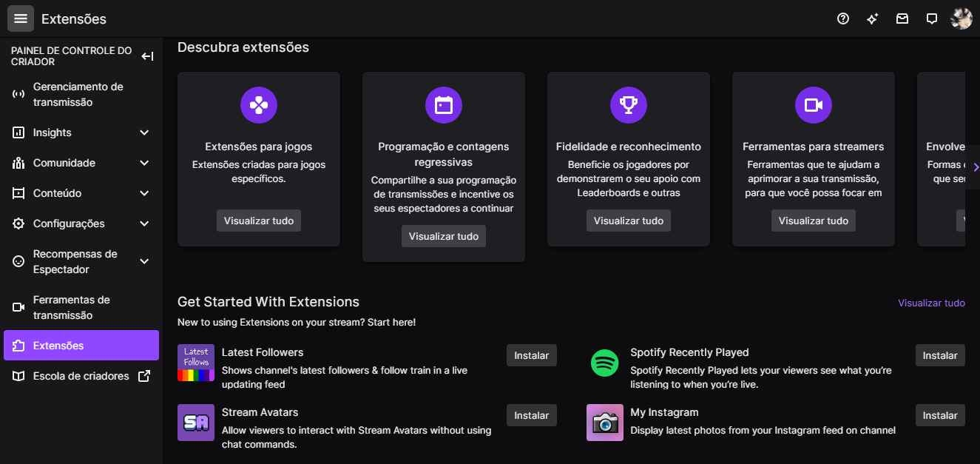Click the Spotify Recently Played logo
This screenshot has width=980, height=464.
click(x=605, y=363)
